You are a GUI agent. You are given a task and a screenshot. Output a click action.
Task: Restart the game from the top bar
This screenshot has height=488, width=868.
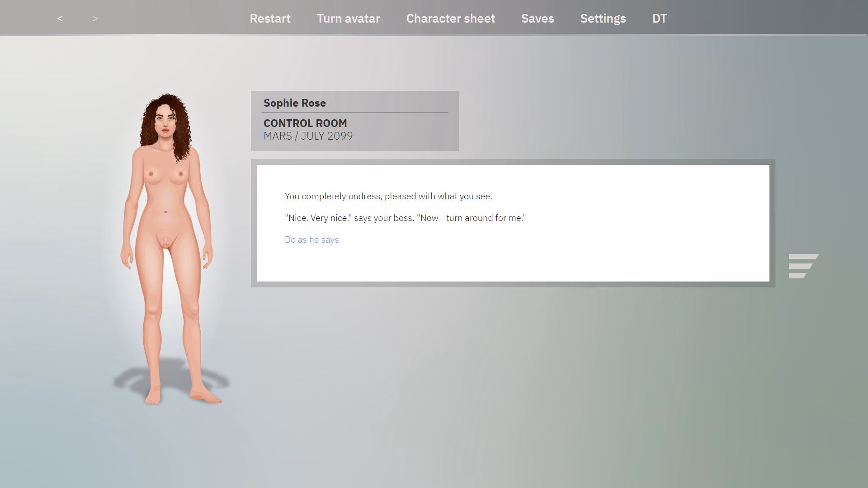pyautogui.click(x=270, y=19)
